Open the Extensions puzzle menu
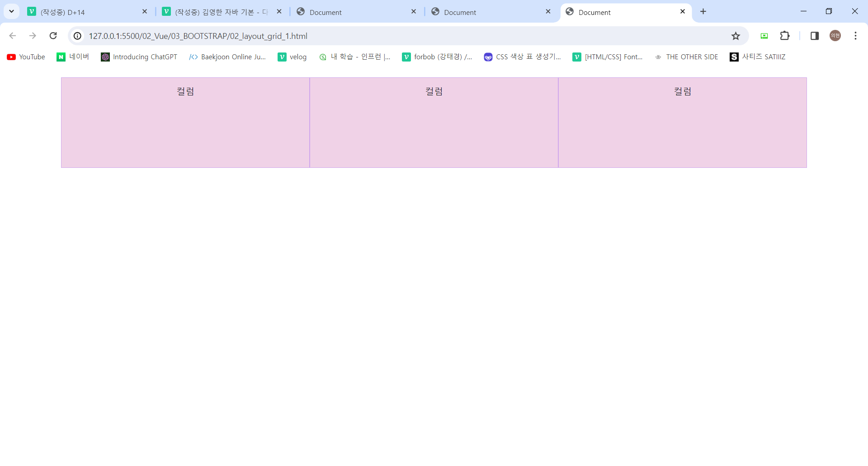The height and width of the screenshot is (466, 868). coord(785,36)
